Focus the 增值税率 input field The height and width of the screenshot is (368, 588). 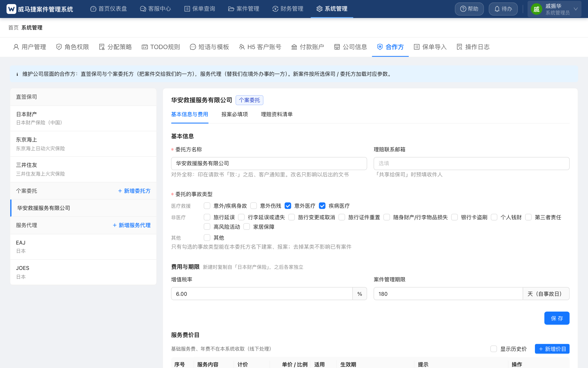pyautogui.click(x=262, y=294)
